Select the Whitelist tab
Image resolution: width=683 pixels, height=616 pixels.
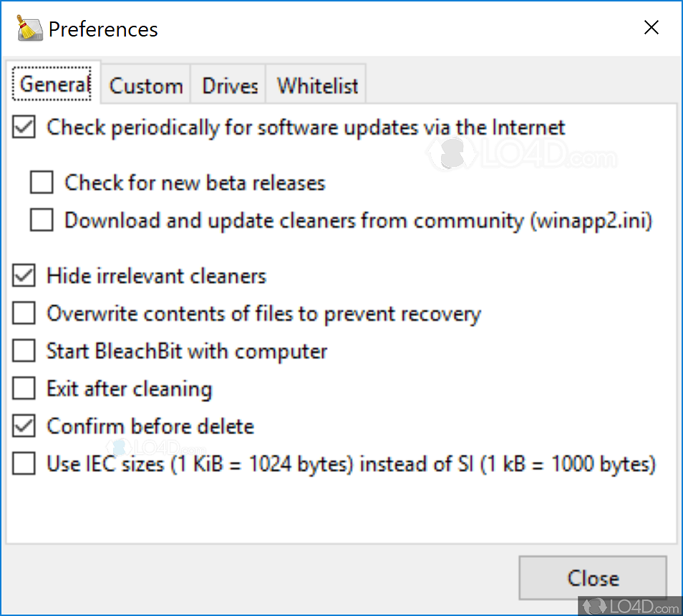pos(316,85)
